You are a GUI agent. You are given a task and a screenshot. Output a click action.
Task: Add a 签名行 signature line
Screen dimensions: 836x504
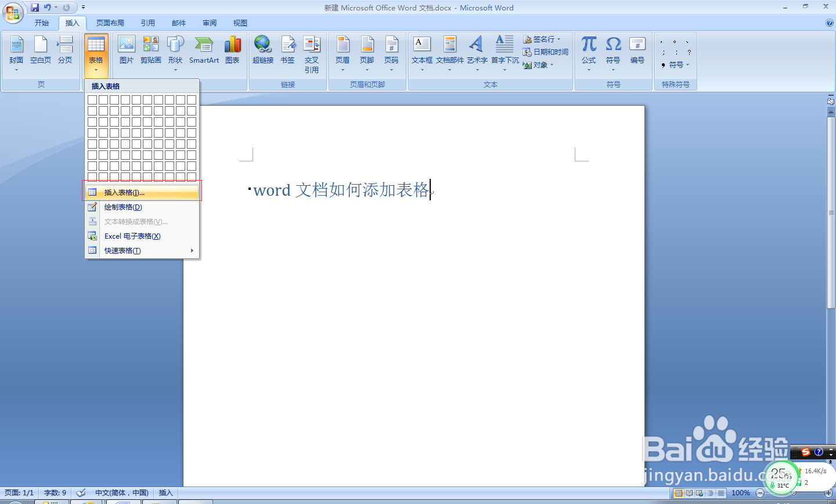[543, 39]
